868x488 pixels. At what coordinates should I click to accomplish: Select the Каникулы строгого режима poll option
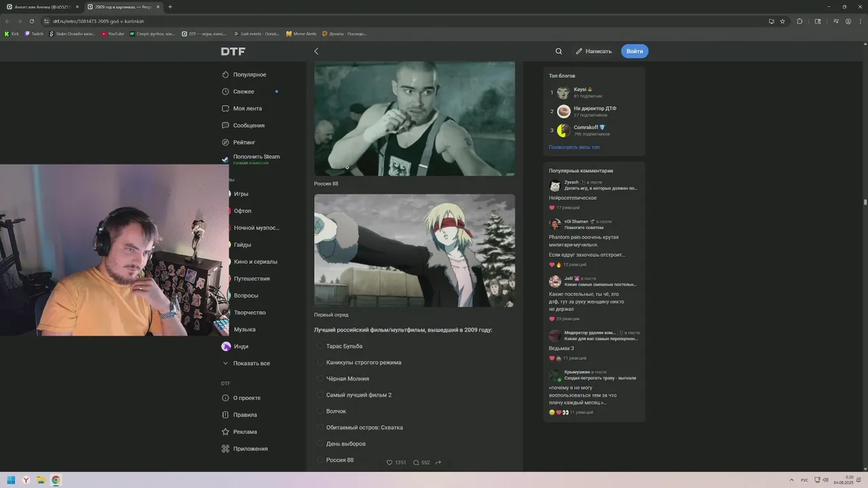click(359, 363)
